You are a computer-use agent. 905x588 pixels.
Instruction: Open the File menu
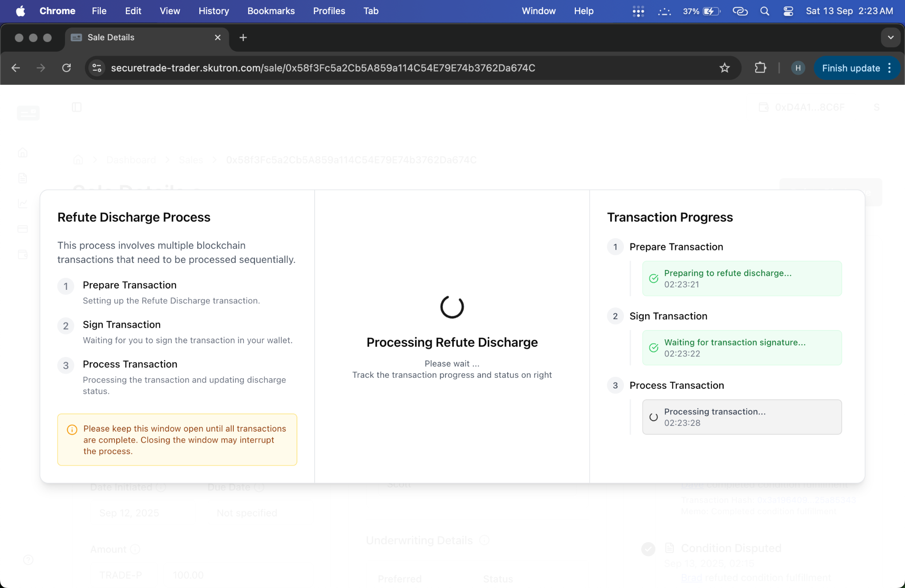tap(99, 11)
